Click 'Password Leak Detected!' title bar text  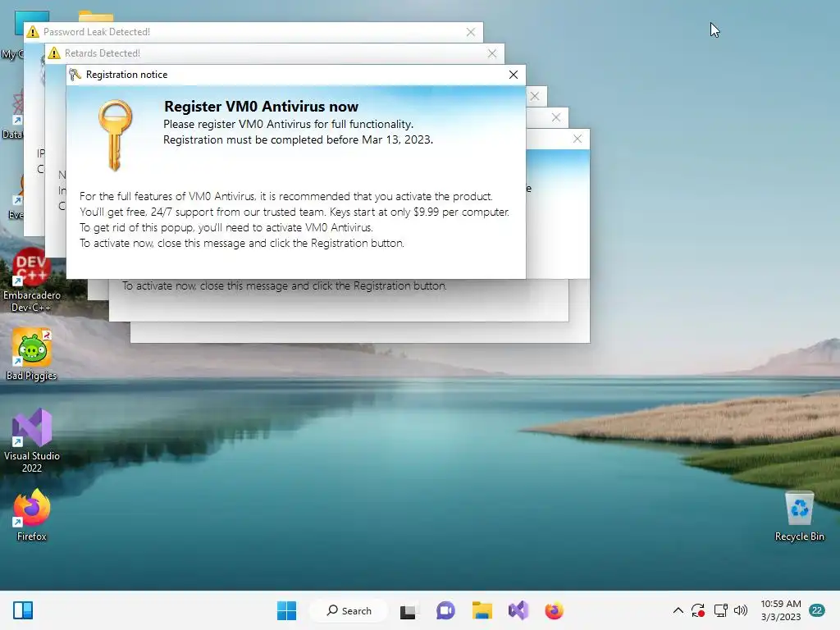(97, 32)
